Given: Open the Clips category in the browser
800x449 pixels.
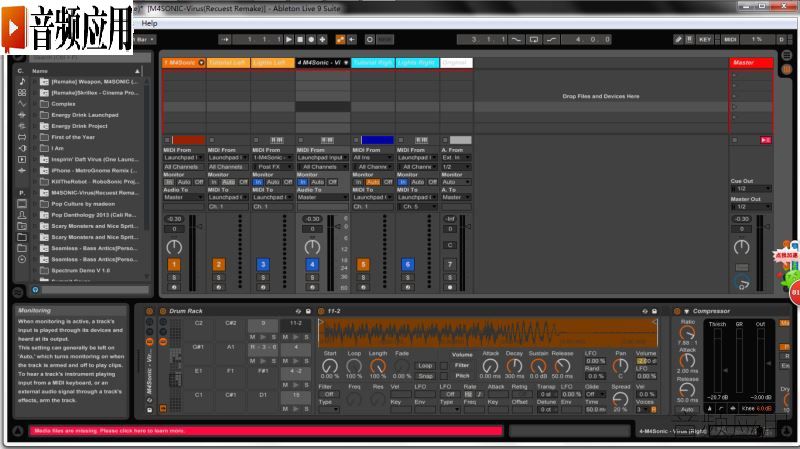Looking at the screenshot, I should 22,159.
